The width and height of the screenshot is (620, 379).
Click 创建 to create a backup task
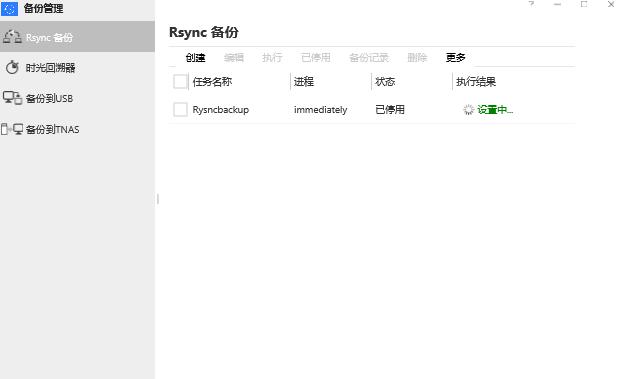195,58
